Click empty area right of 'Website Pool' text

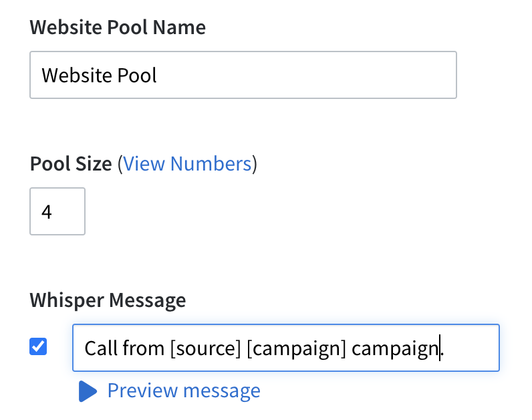(305, 75)
